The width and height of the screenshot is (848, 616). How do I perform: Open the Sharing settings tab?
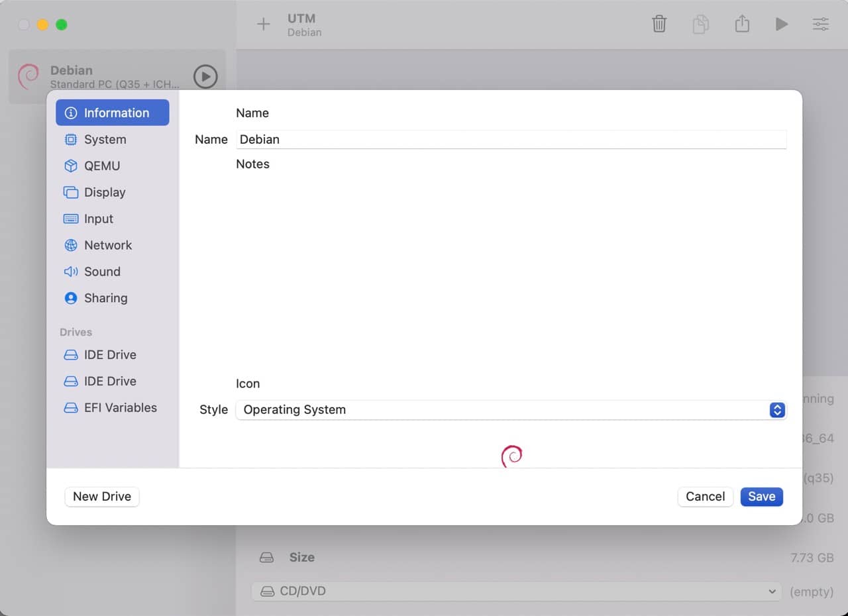coord(113,298)
